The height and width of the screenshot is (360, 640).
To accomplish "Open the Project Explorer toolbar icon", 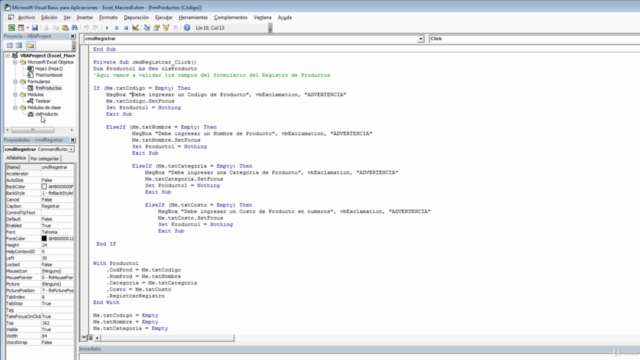I will click(x=147, y=28).
